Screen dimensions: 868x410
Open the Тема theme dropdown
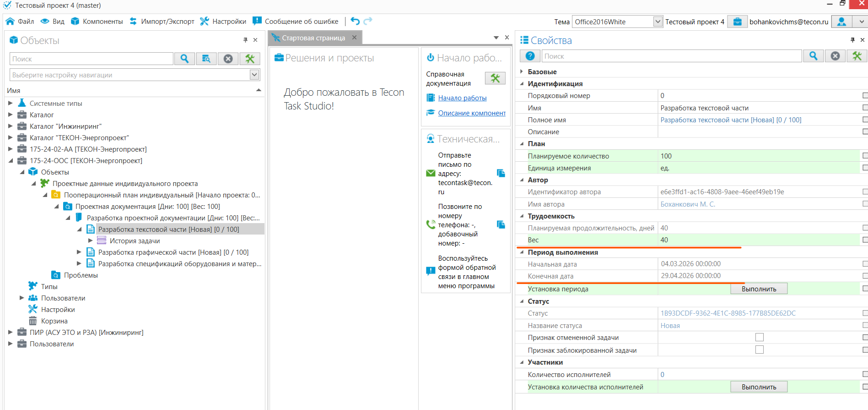tap(658, 22)
